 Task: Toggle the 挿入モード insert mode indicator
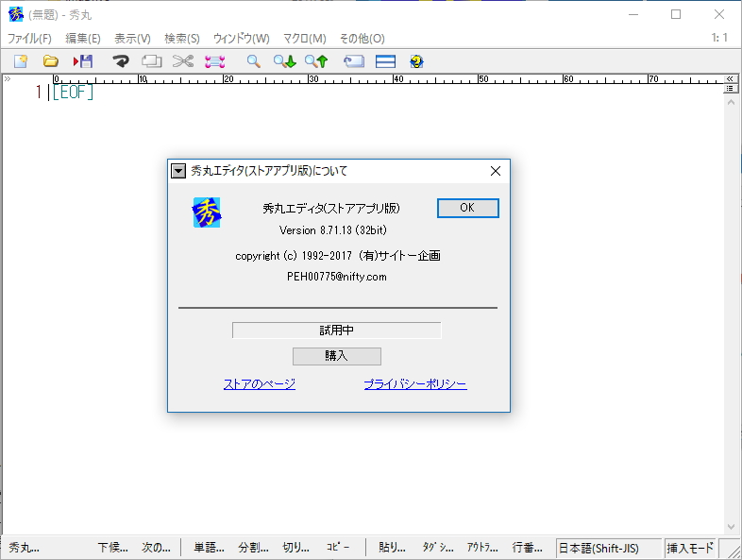coord(690,548)
